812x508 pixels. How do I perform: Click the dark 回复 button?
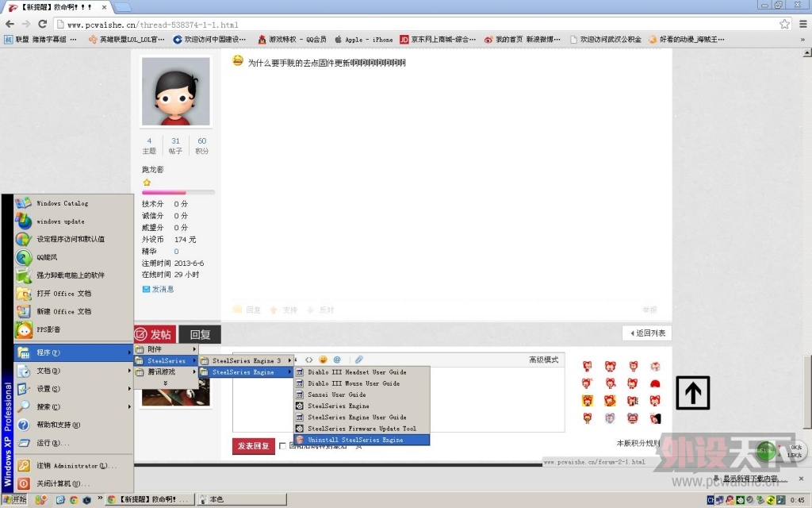[x=200, y=334]
